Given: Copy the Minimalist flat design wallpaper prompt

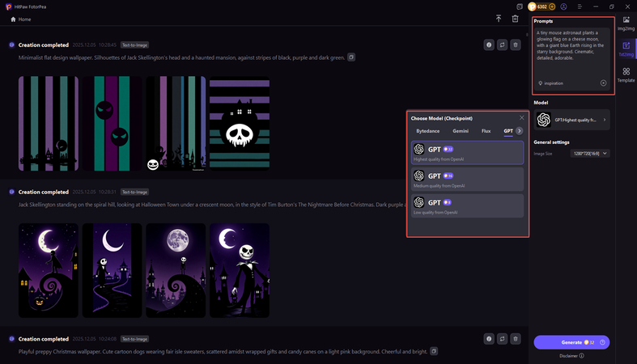Looking at the screenshot, I should [351, 57].
